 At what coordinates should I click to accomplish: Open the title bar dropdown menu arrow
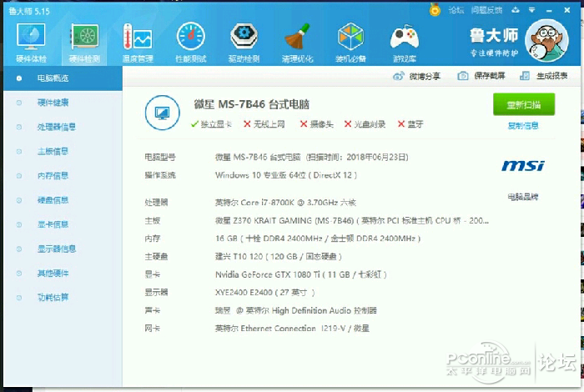tap(532, 10)
